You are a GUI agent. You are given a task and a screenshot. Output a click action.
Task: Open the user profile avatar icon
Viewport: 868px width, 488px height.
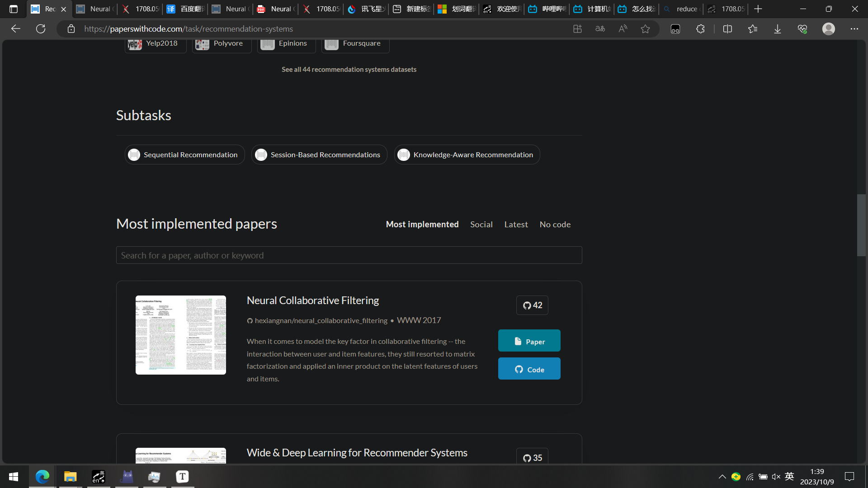click(x=828, y=29)
